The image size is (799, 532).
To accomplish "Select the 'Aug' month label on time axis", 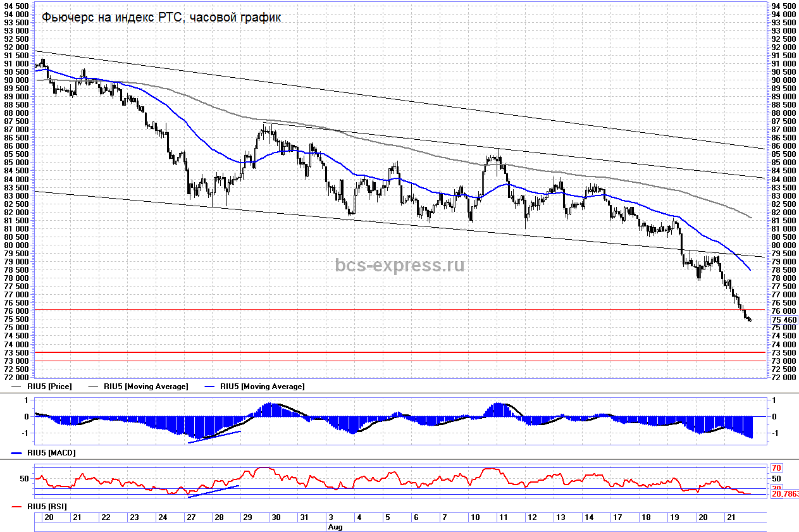I will (x=335, y=526).
